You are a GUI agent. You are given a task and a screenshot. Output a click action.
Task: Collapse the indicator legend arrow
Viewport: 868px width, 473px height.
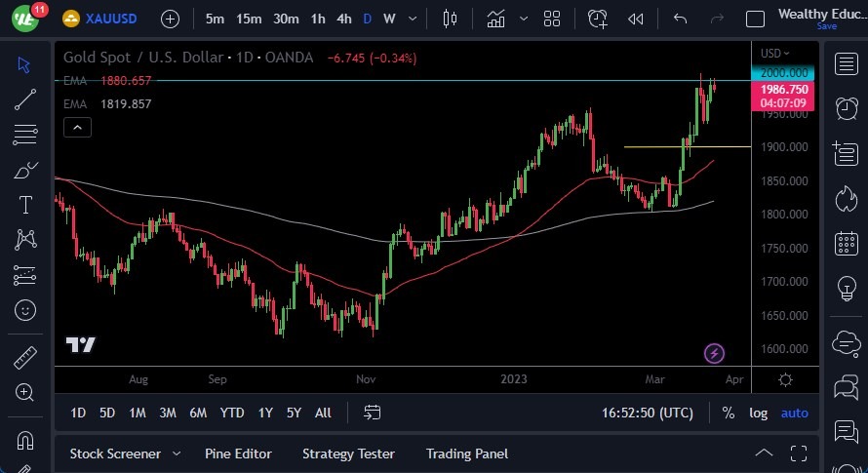pyautogui.click(x=77, y=127)
